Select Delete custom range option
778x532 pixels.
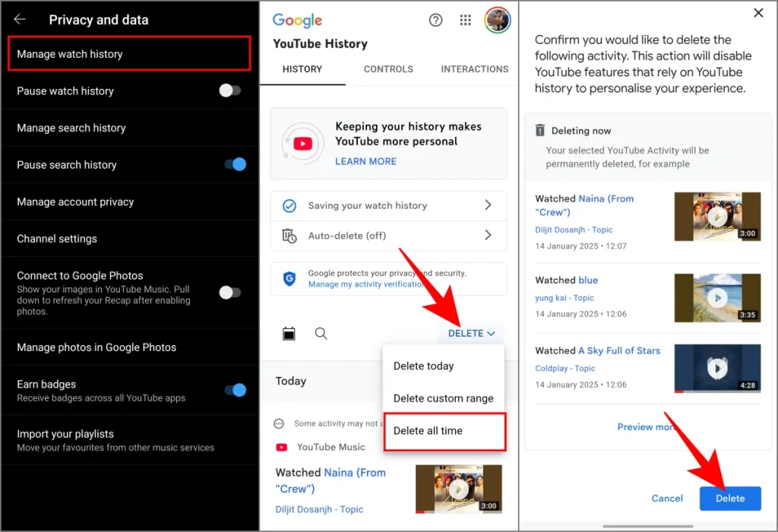click(444, 398)
